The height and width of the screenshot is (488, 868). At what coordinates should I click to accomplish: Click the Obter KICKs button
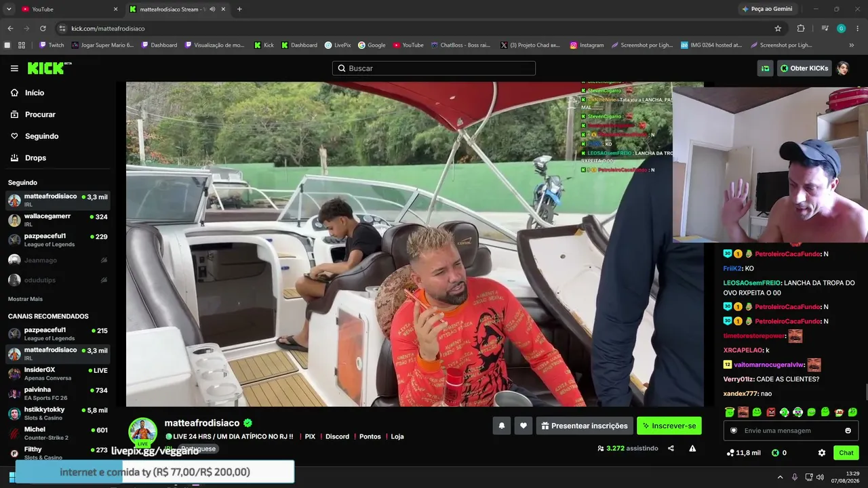804,68
